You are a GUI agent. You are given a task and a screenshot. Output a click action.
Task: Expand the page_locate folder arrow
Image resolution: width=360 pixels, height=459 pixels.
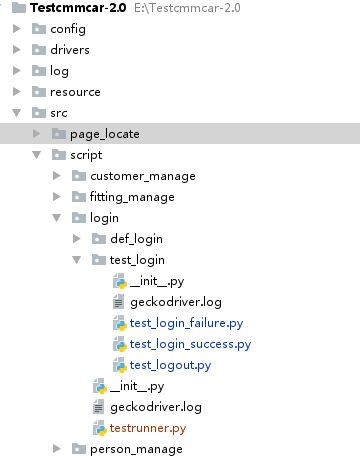pyautogui.click(x=36, y=134)
